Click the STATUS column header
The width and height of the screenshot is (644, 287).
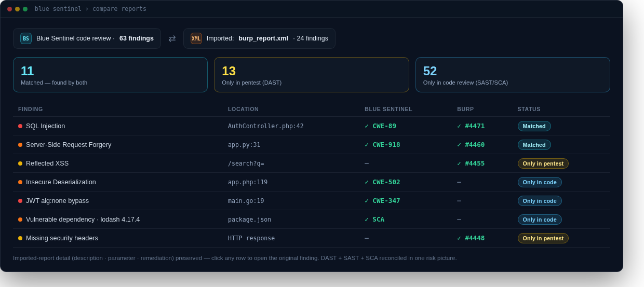tap(529, 109)
